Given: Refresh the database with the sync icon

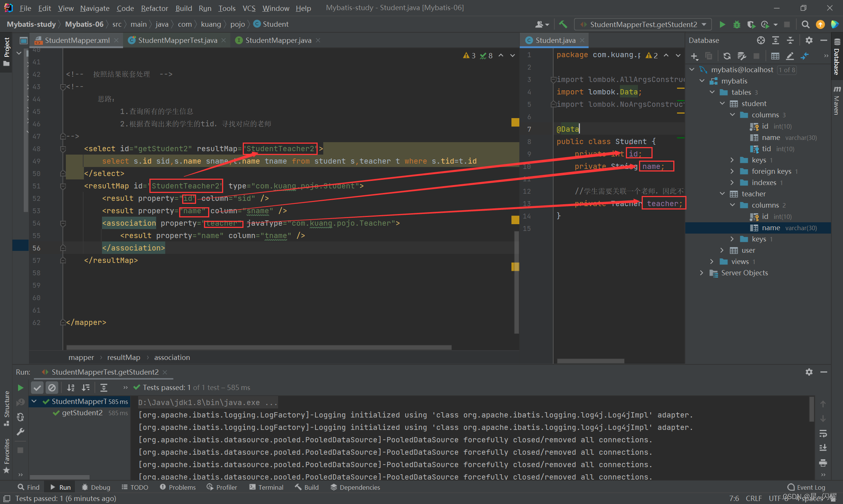Looking at the screenshot, I should coord(727,56).
